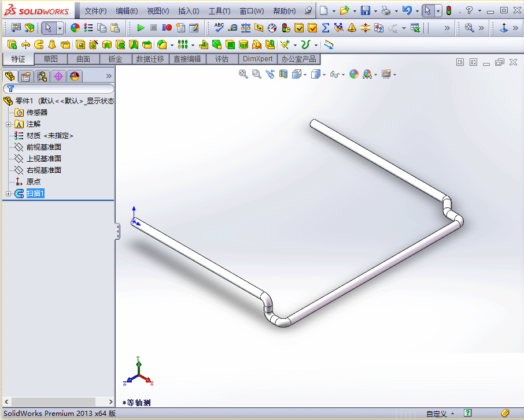
Task: Open the Edit Appearance color ball
Action: (x=354, y=74)
